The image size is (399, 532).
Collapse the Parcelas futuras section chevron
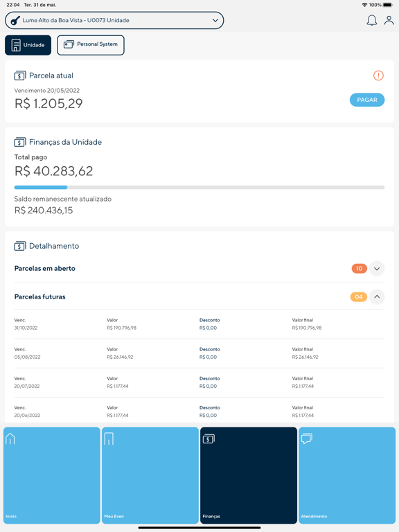pos(377,297)
